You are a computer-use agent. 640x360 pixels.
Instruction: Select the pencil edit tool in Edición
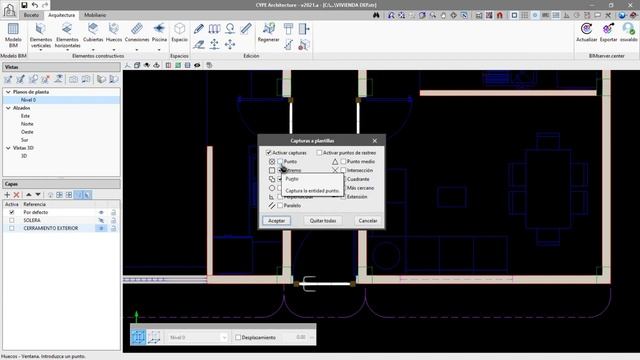[199, 29]
